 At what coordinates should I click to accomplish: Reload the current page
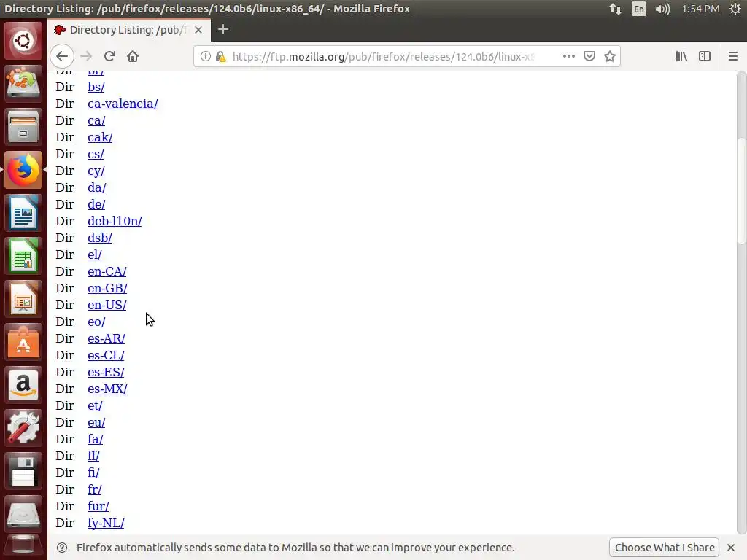(109, 56)
